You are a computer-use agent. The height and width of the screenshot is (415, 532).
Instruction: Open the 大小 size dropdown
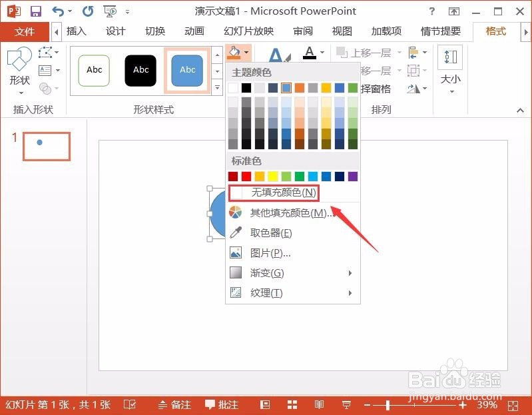[451, 71]
